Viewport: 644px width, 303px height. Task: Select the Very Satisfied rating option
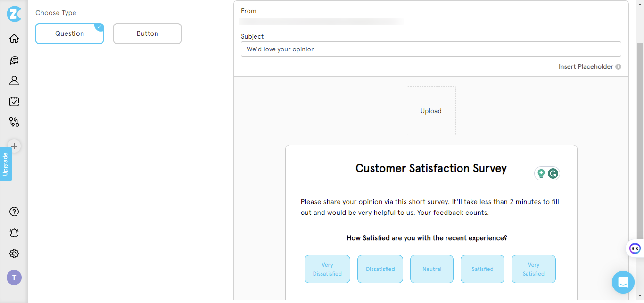tap(533, 269)
